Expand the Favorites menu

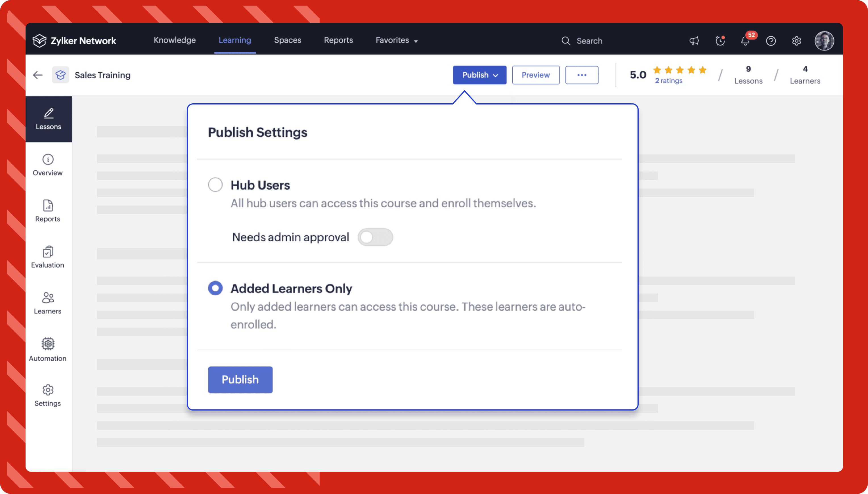[x=397, y=40]
